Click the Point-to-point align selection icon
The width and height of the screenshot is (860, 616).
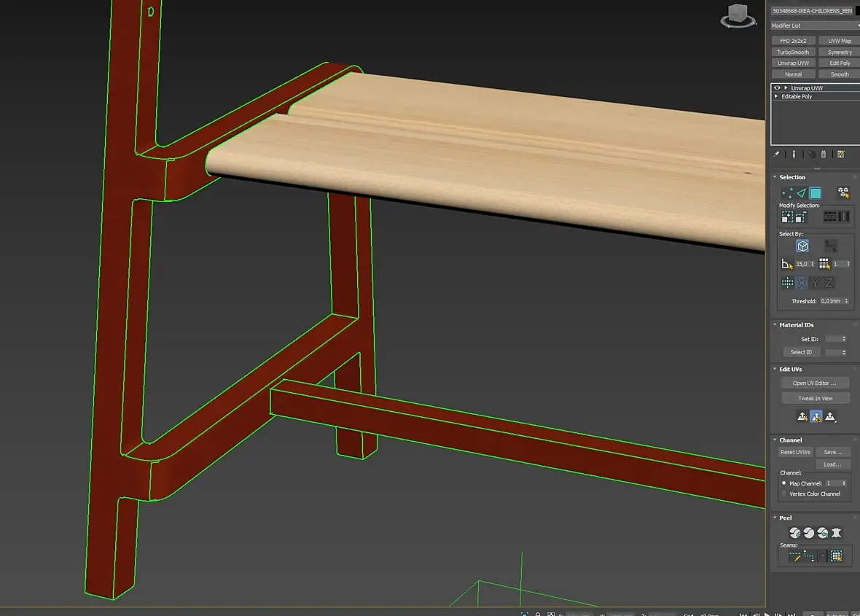click(x=787, y=283)
